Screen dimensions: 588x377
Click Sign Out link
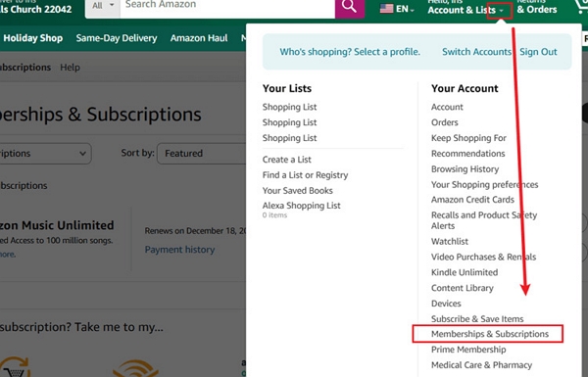point(538,52)
